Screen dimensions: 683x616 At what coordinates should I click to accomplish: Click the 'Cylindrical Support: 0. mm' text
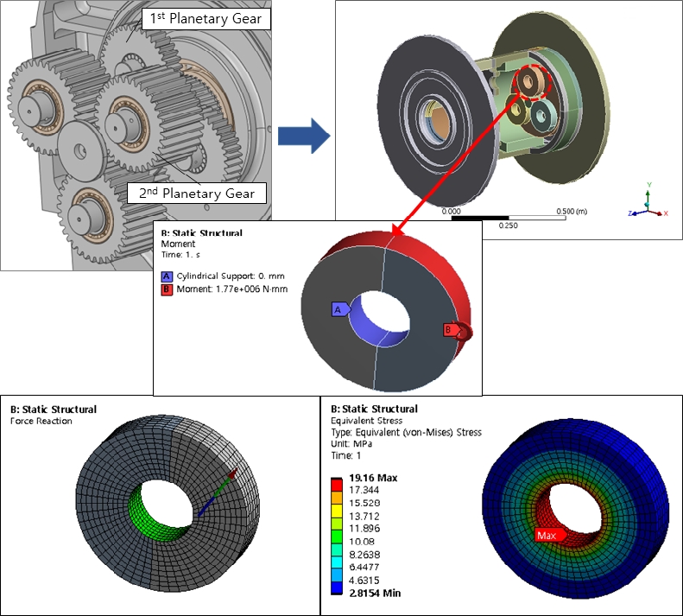231,276
